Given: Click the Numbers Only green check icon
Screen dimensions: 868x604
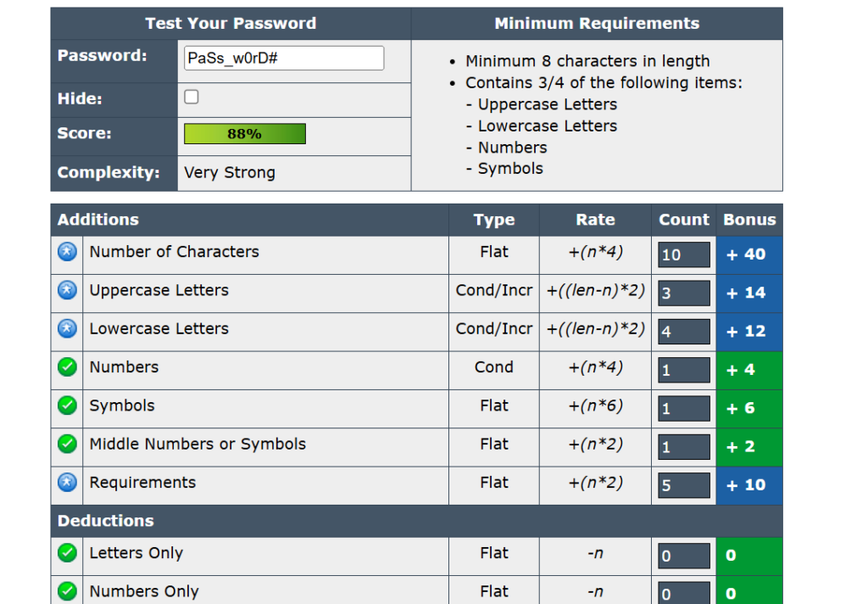Looking at the screenshot, I should pos(67,591).
